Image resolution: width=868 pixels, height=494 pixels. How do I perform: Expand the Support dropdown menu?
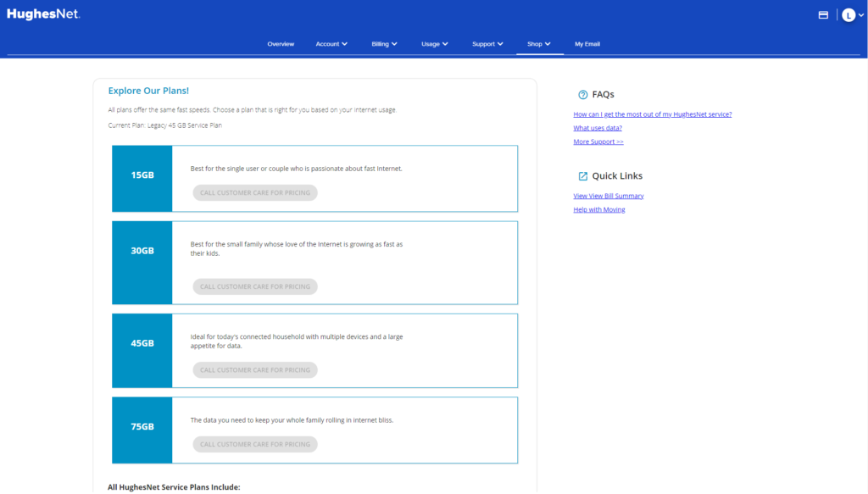click(487, 43)
